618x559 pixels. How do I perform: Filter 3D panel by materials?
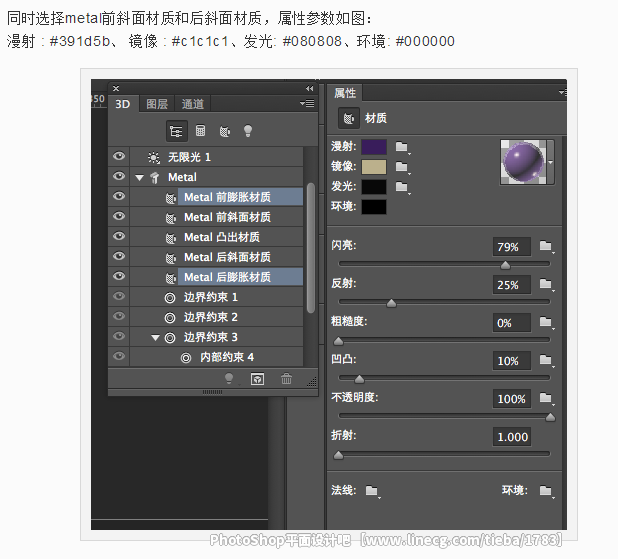click(x=225, y=131)
